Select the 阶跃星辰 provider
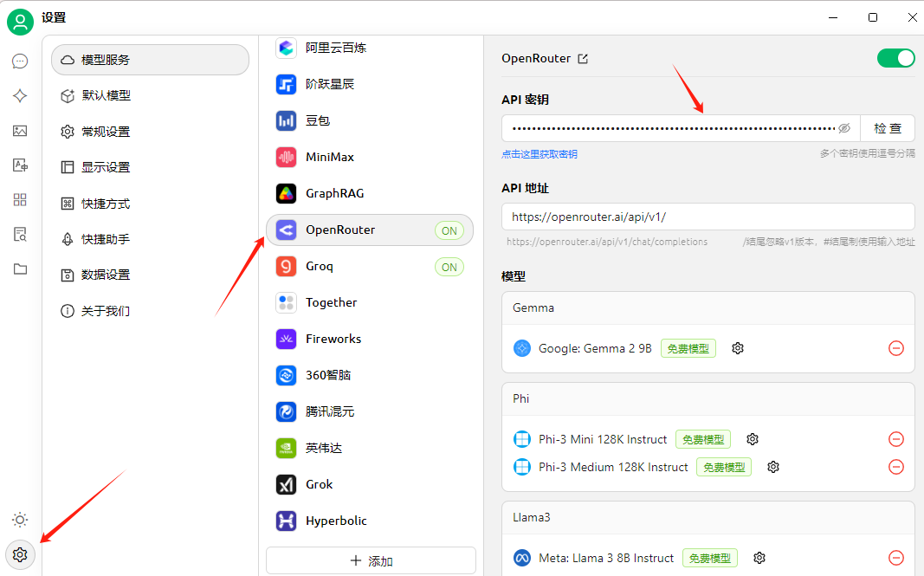The image size is (924, 576). [370, 84]
